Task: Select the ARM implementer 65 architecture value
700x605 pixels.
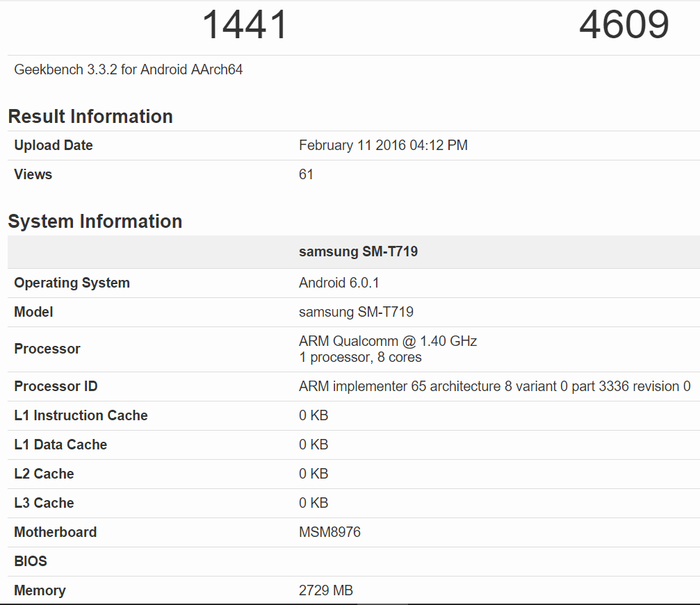Action: coord(495,386)
